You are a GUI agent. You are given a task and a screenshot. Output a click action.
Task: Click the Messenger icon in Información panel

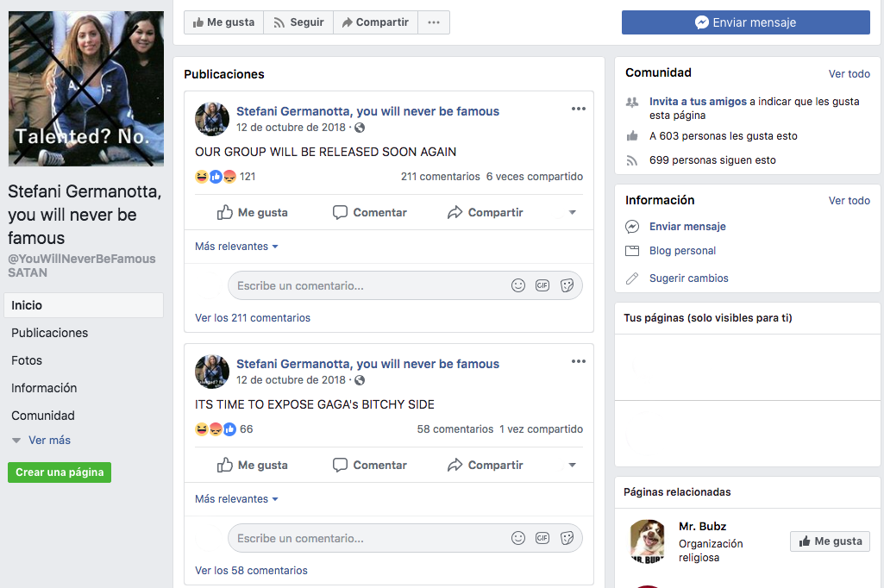point(632,227)
